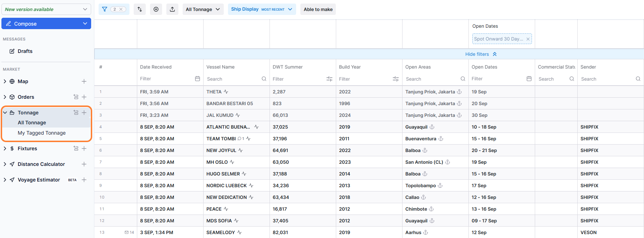
Task: Select All Tonnage in the sidebar
Action: [x=32, y=123]
